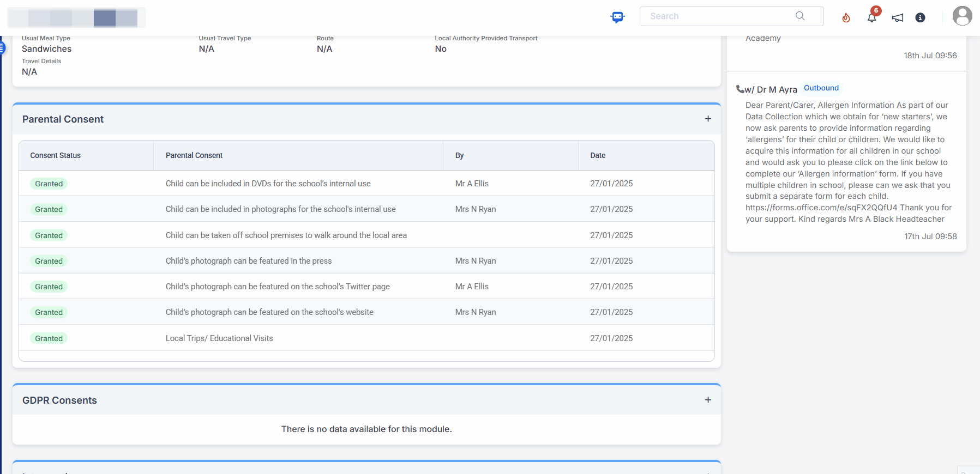The image size is (980, 474).
Task: Open the blue side menu handle
Action: pos(2,48)
